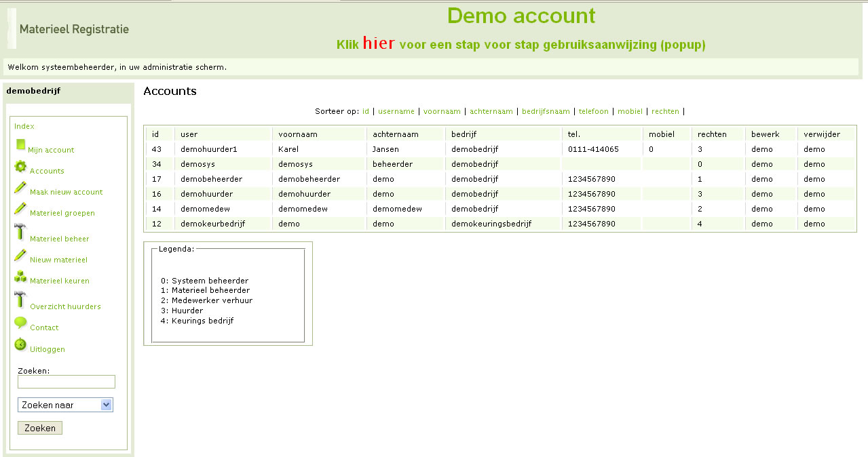The width and height of the screenshot is (868, 457).
Task: Sort accounts by rechten
Action: point(665,111)
